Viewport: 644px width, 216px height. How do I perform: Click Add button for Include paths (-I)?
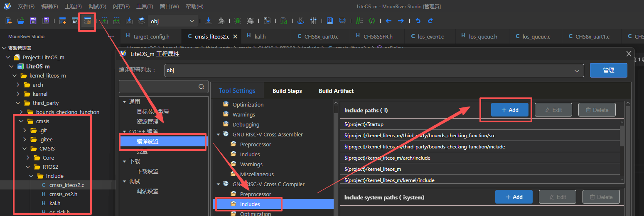(510, 110)
